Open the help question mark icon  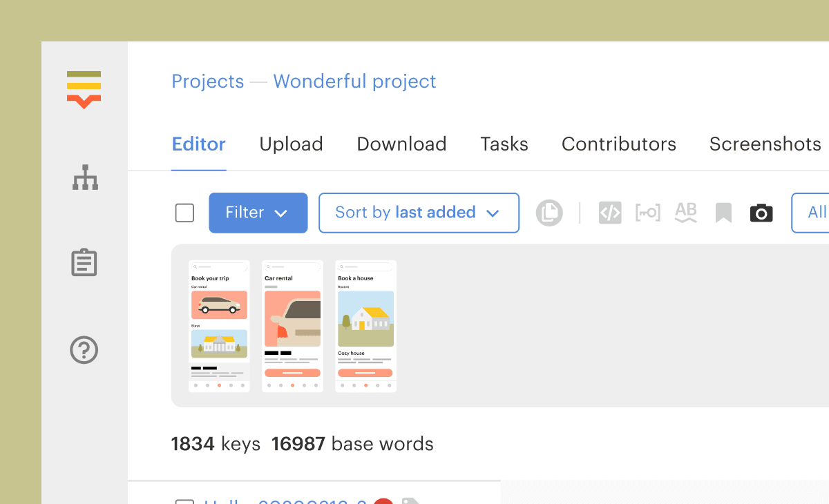click(84, 350)
